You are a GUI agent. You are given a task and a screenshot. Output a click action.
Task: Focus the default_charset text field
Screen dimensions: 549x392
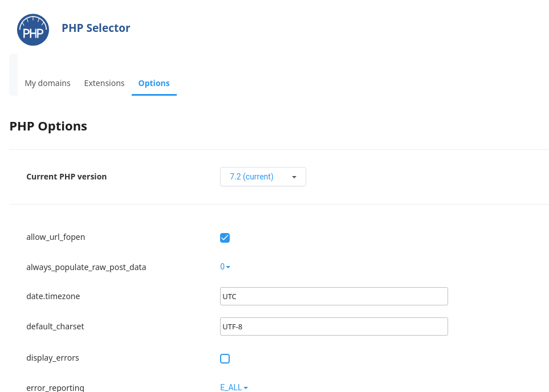[334, 326]
